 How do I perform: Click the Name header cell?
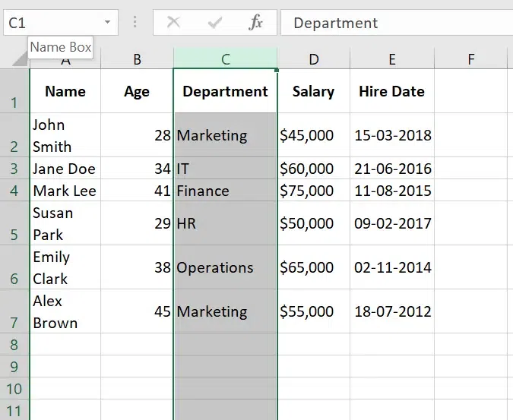tap(65, 91)
